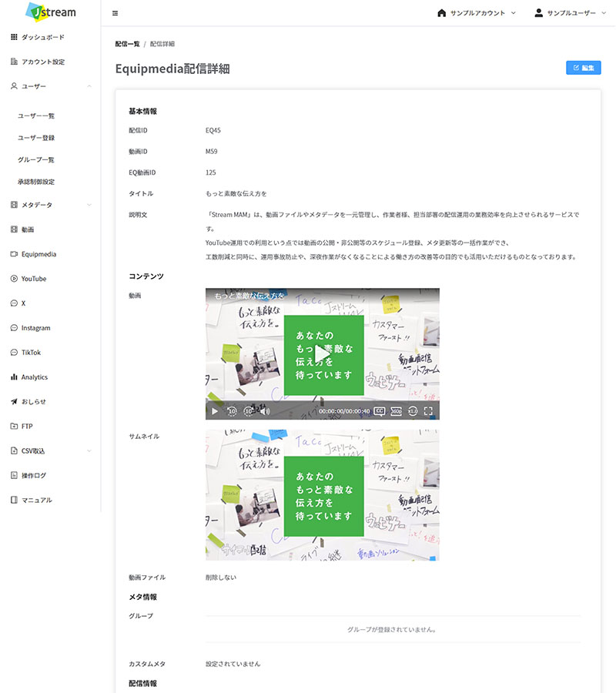
Task: Click the user avatar icon in header
Action: point(539,13)
